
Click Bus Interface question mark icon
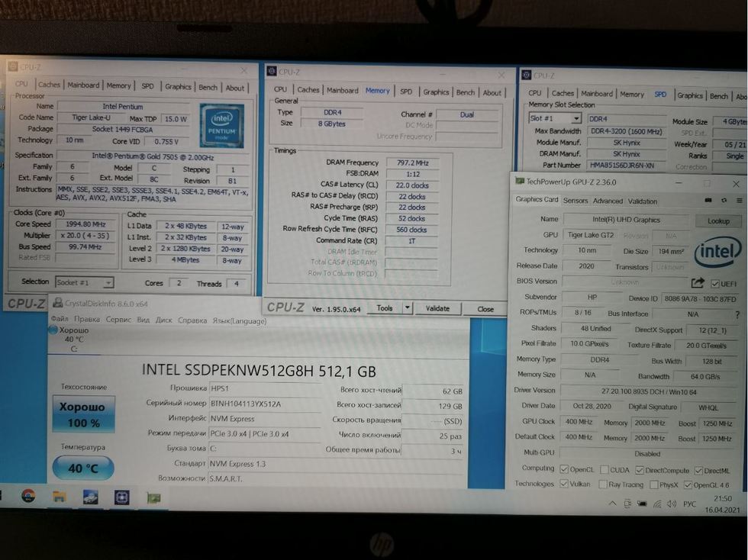[737, 314]
